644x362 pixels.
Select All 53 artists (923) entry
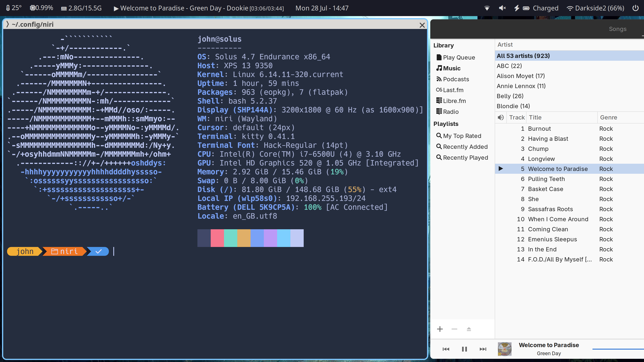pos(570,56)
